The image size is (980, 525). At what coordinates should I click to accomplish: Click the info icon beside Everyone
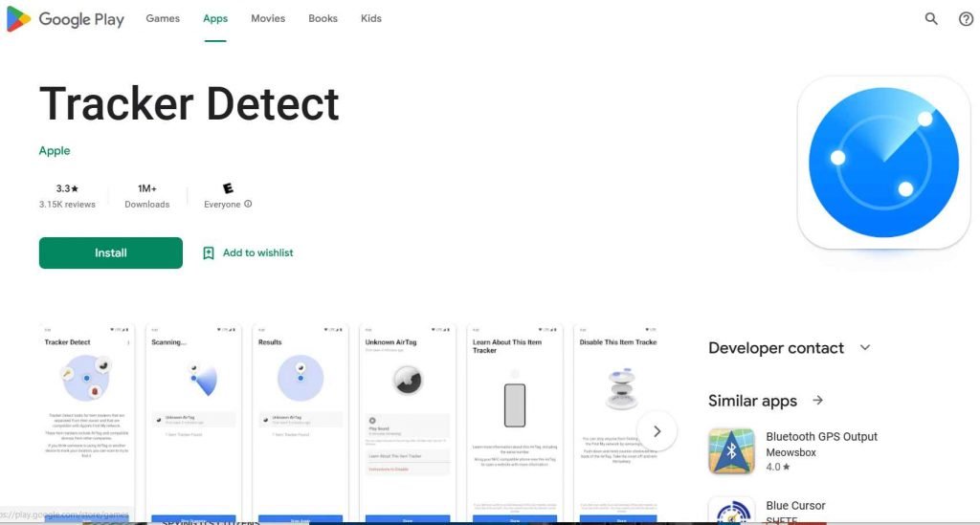click(x=248, y=204)
